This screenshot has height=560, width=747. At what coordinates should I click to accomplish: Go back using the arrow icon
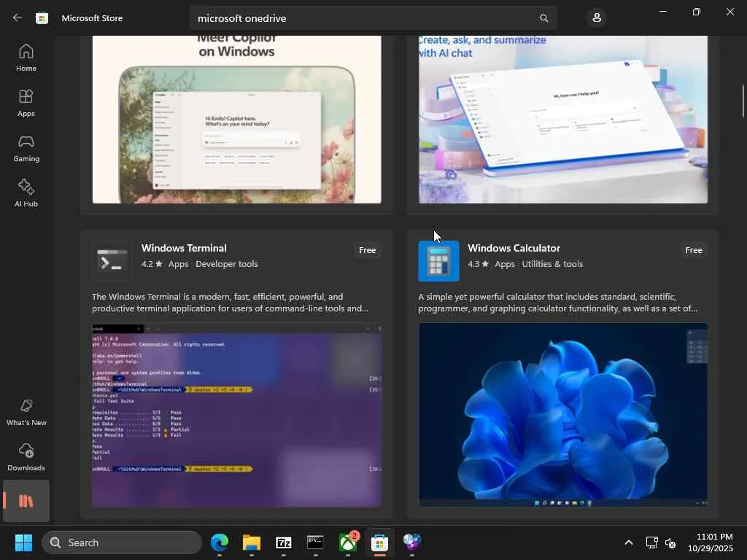(x=18, y=17)
